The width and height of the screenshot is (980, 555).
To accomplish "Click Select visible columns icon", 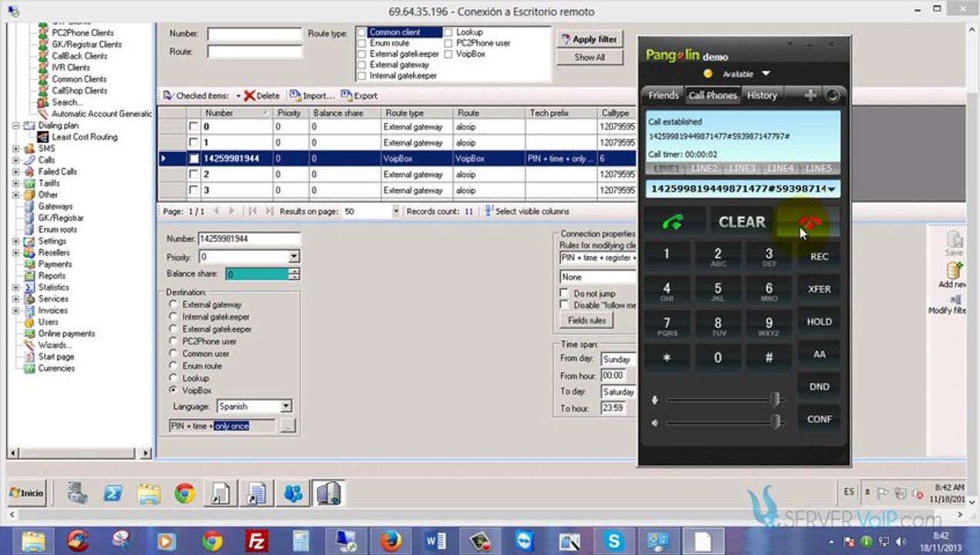I will tap(488, 211).
